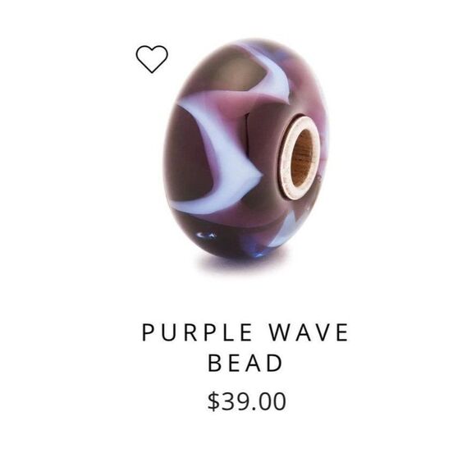This screenshot has width=476, height=476.
Task: Favorite the Purple Wave Bead item
Action: (152, 59)
